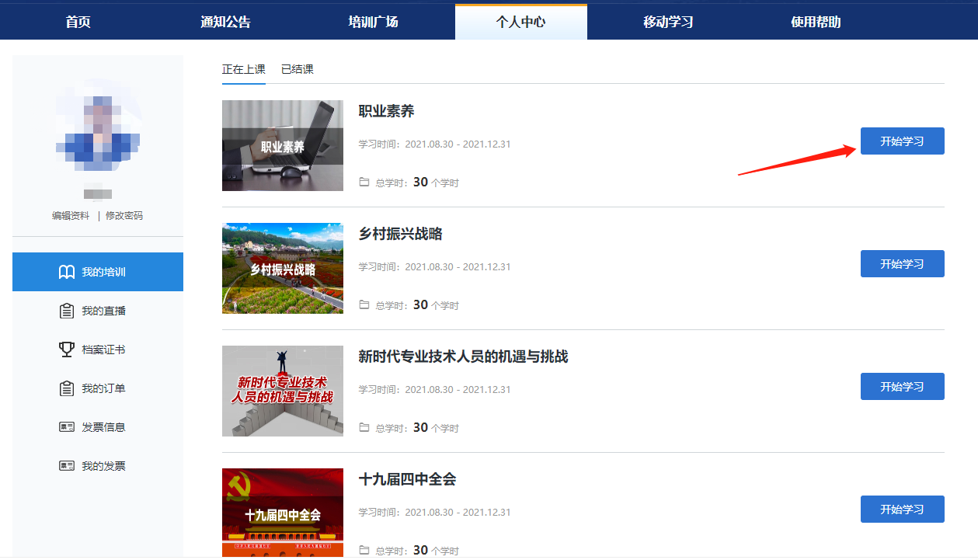Click the folder icon under 乡村振兴战略 course
Viewport: 978px width, 560px height.
364,305
